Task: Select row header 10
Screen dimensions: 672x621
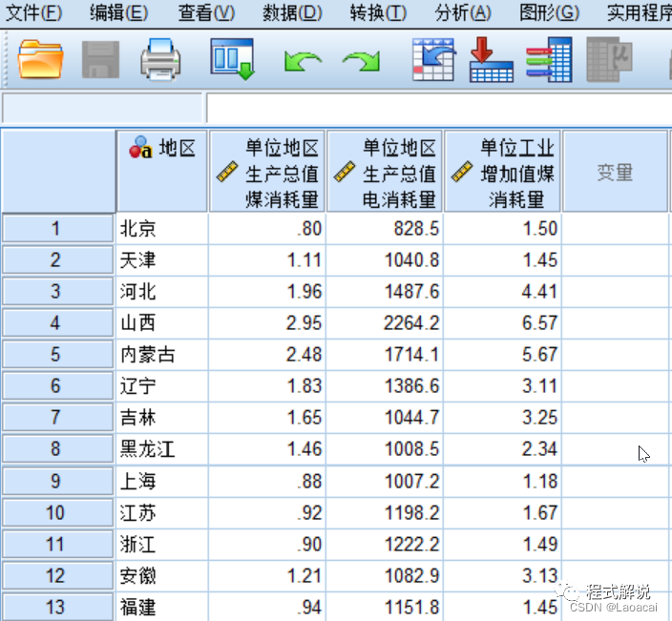Action: 57,512
